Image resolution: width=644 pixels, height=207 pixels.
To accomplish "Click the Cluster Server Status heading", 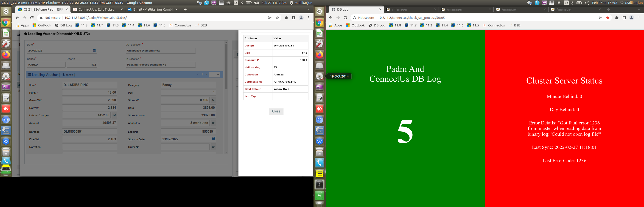I will pyautogui.click(x=564, y=81).
